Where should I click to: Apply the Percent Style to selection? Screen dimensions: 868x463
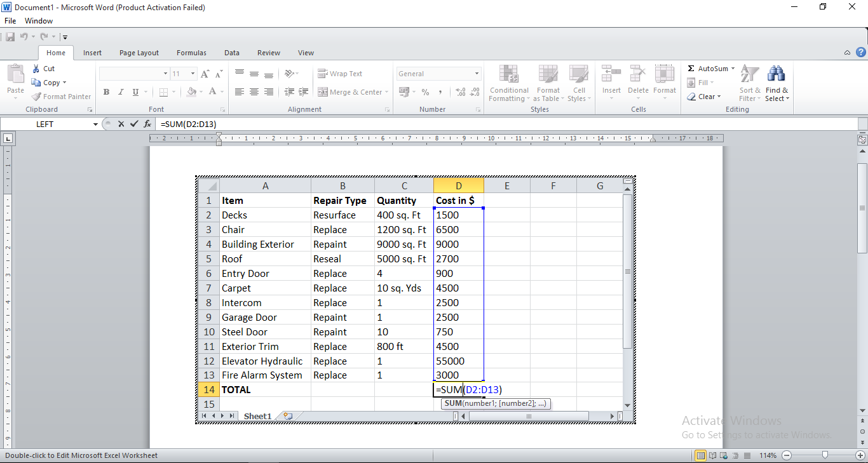pyautogui.click(x=425, y=91)
